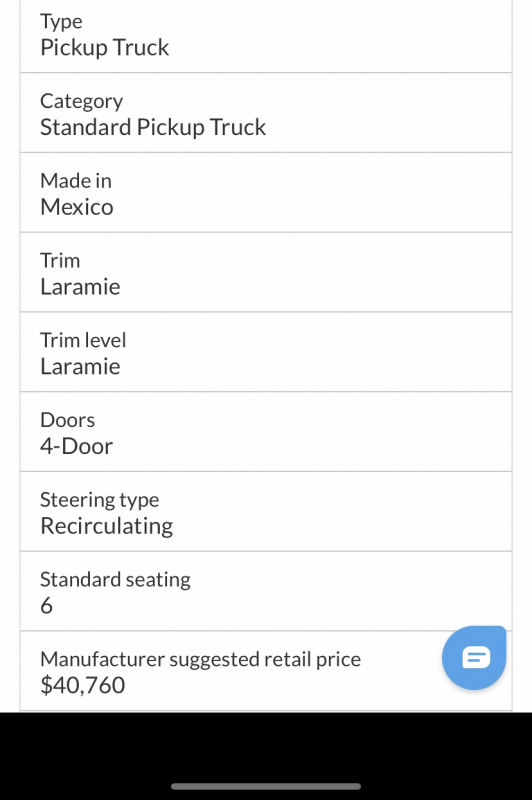The image size is (532, 800).
Task: Click the Mexico value text
Action: click(x=77, y=207)
